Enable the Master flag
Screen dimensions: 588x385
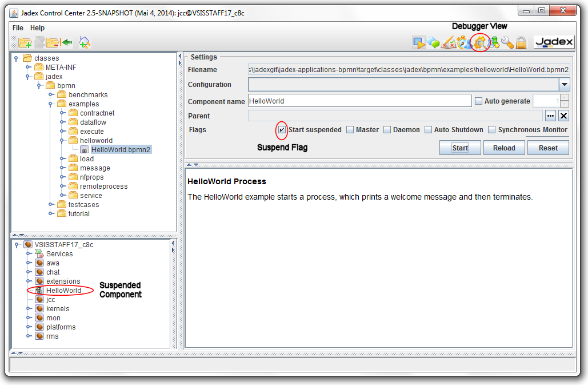(x=350, y=130)
